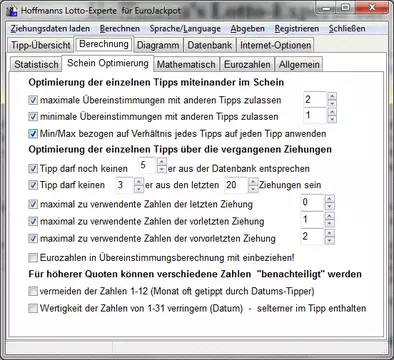Image resolution: width=394 pixels, height=360 pixels.
Task: Decrease the 3er spinner value
Action: (139, 189)
